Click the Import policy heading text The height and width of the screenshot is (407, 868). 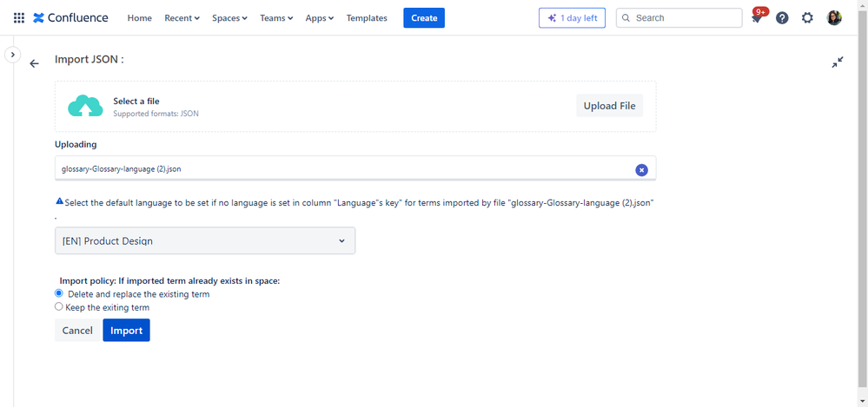169,280
